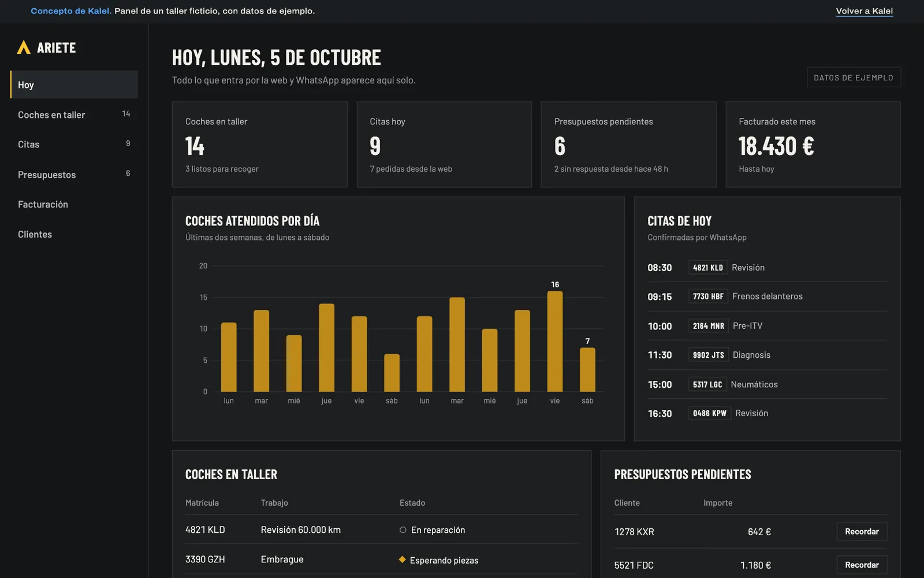The height and width of the screenshot is (578, 924).
Task: Go to Coches en taller in sidebar
Action: pos(74,114)
